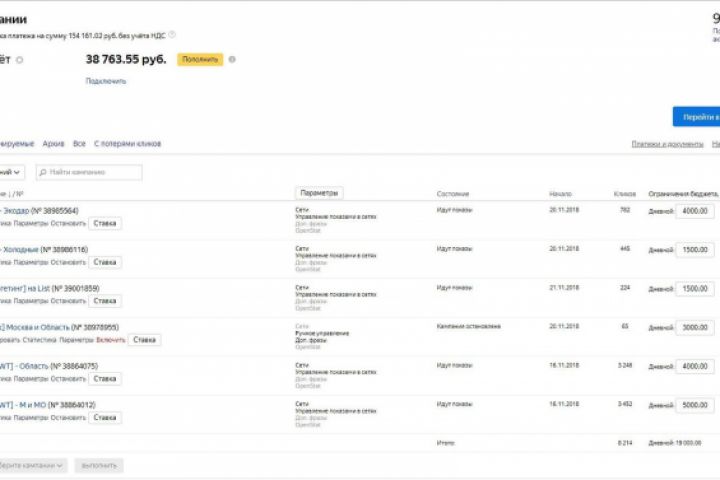Type in the Найти кампанию search field
The height and width of the screenshot is (480, 720).
(93, 172)
